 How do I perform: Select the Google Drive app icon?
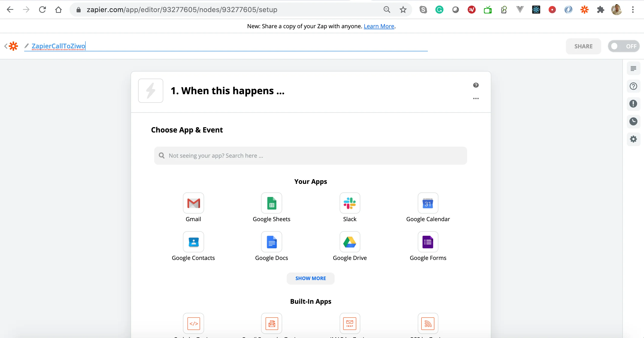pyautogui.click(x=350, y=242)
